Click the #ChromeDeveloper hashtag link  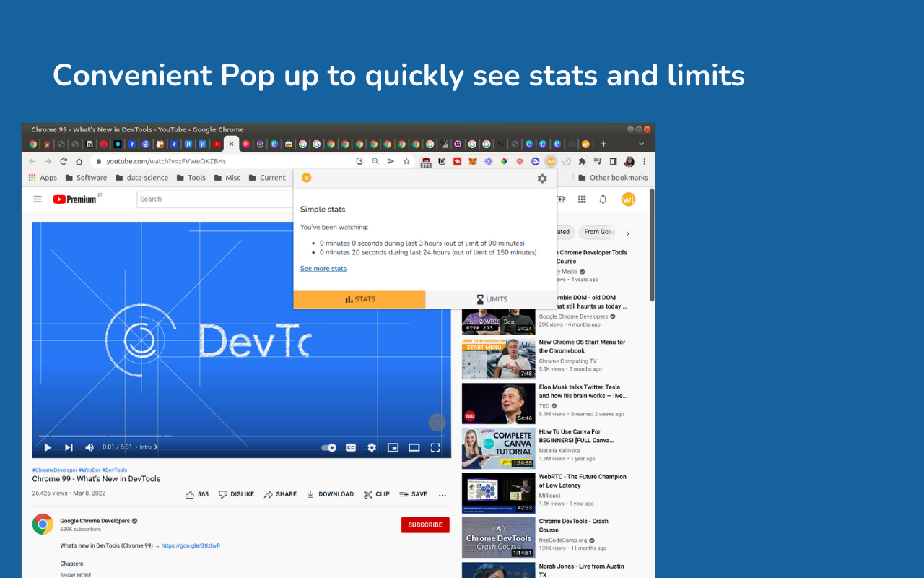(55, 470)
